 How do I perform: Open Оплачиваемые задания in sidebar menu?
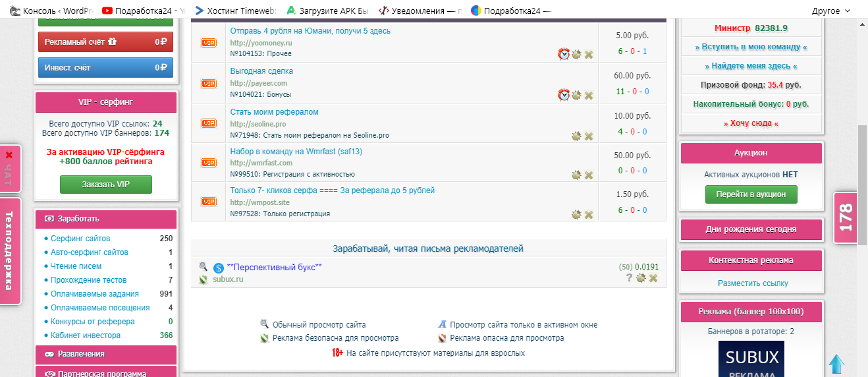95,294
